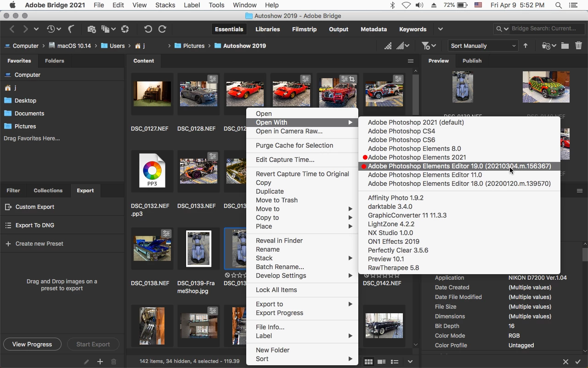Viewport: 588px width, 368px height.
Task: Click the Start Export button
Action: coord(93,344)
